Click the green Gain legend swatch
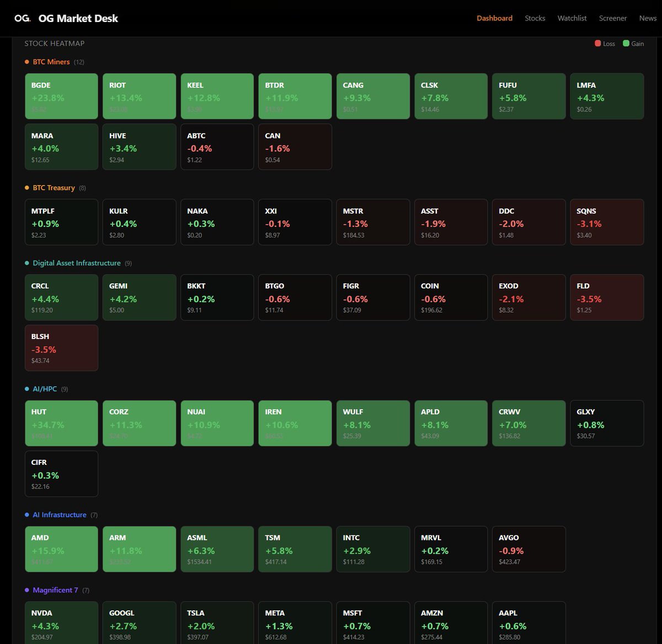 coord(626,44)
